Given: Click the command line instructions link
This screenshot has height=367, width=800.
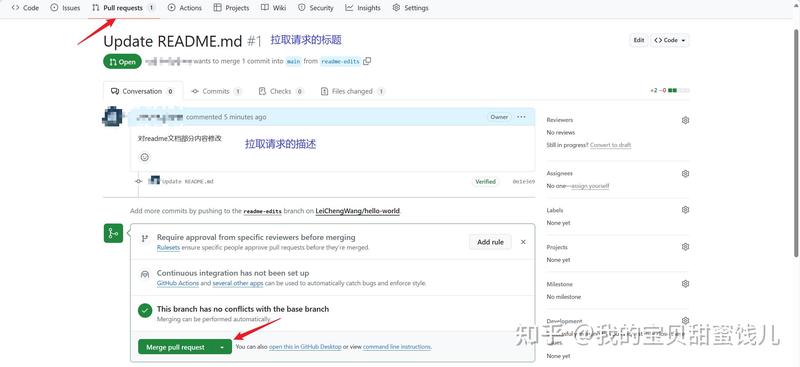Looking at the screenshot, I should (397, 347).
